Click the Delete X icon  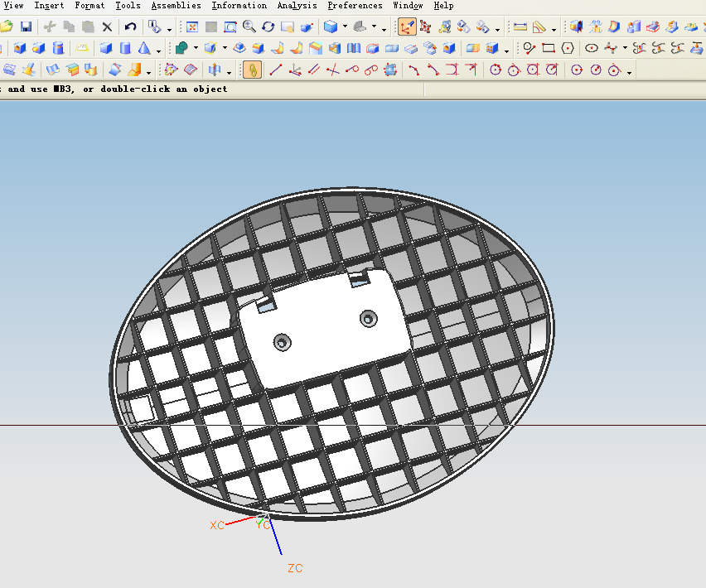(x=107, y=27)
